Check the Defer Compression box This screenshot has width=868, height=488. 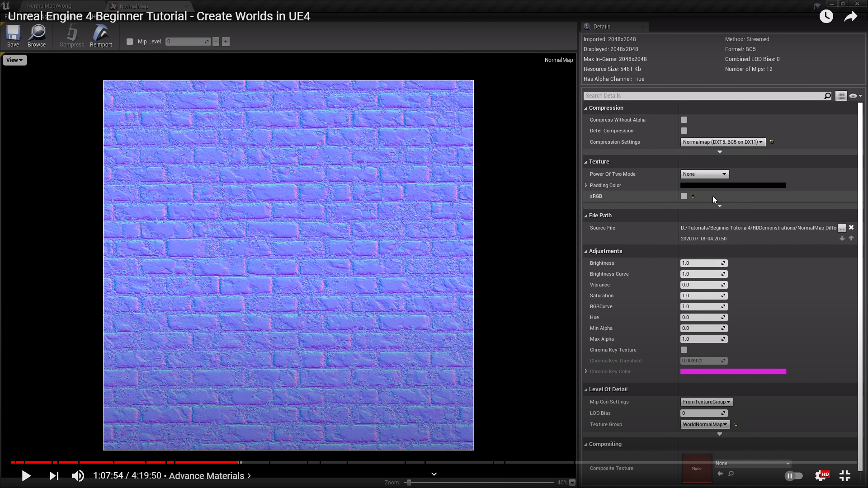[x=684, y=131]
